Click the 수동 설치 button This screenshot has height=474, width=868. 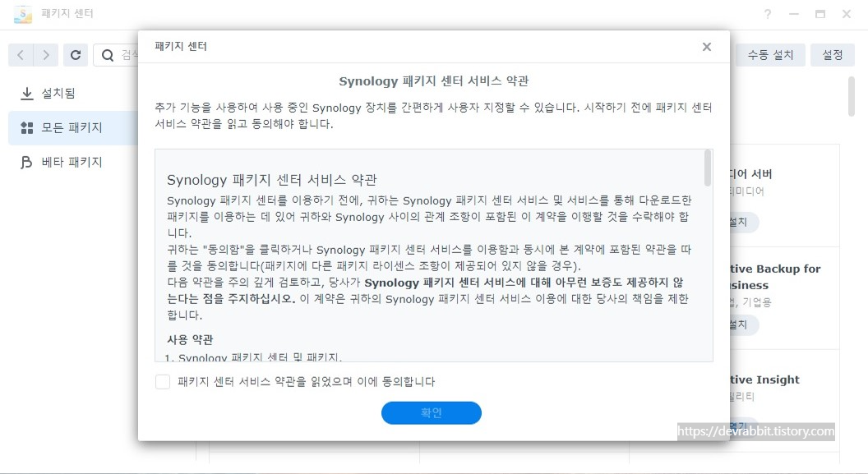pyautogui.click(x=770, y=55)
